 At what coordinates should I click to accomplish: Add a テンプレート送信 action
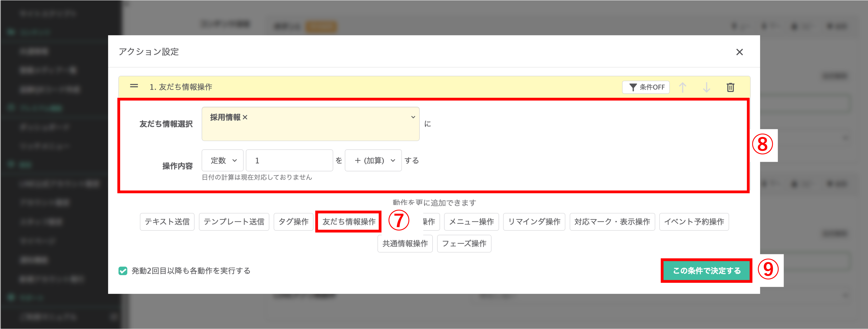tap(234, 222)
